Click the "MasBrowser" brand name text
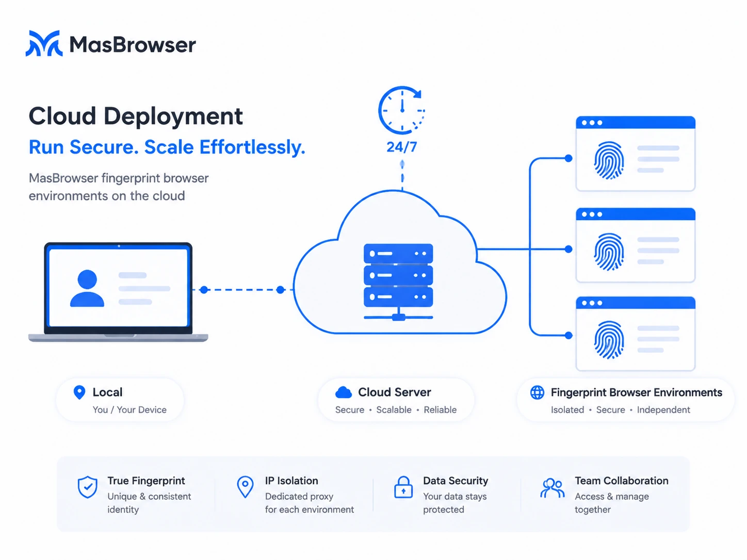 point(133,45)
